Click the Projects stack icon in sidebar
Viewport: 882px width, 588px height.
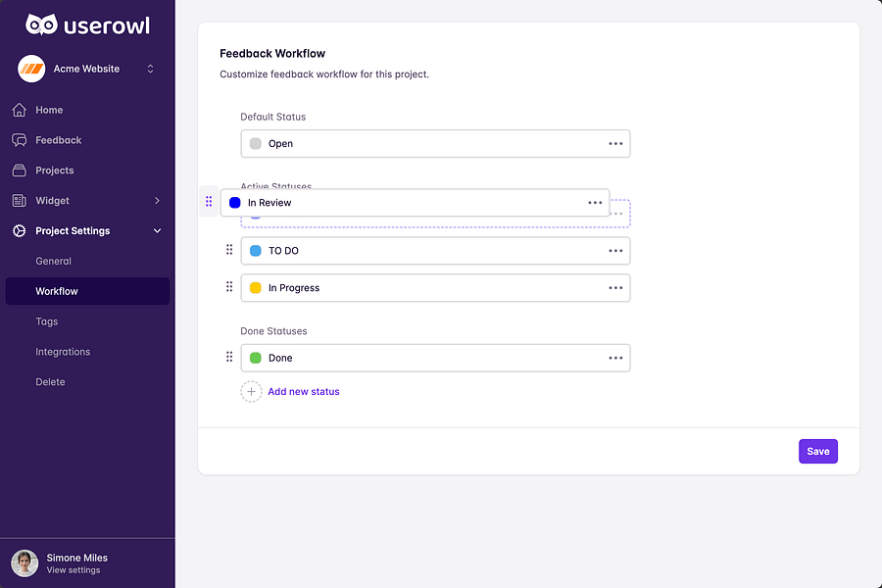(19, 171)
